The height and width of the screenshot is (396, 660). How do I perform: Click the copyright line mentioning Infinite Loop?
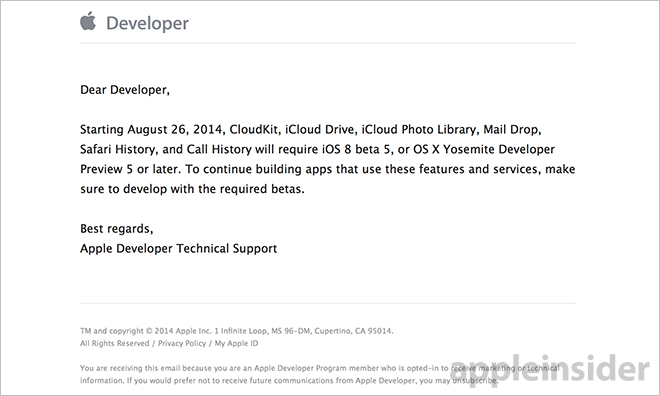237,331
